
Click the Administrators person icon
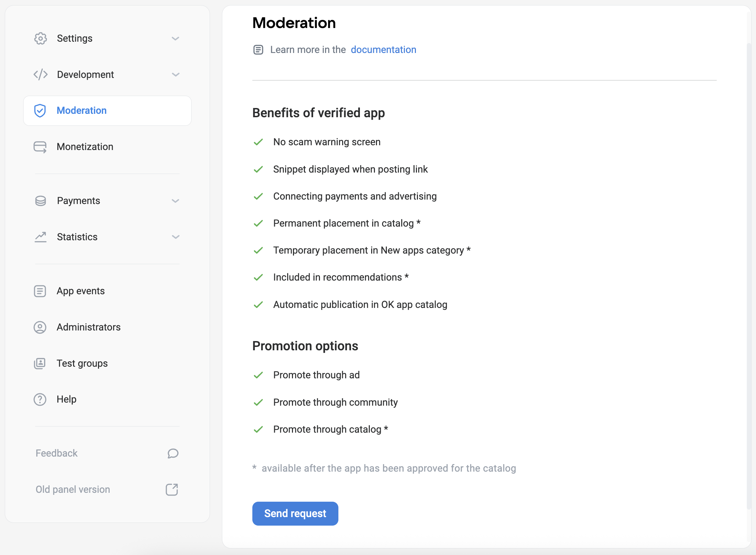tap(40, 327)
